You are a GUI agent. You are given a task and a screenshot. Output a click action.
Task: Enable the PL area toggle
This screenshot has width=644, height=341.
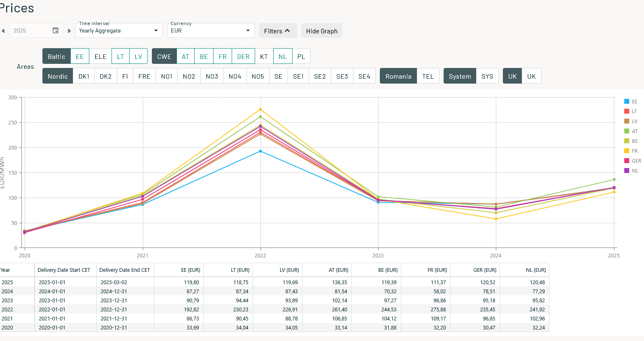click(301, 56)
